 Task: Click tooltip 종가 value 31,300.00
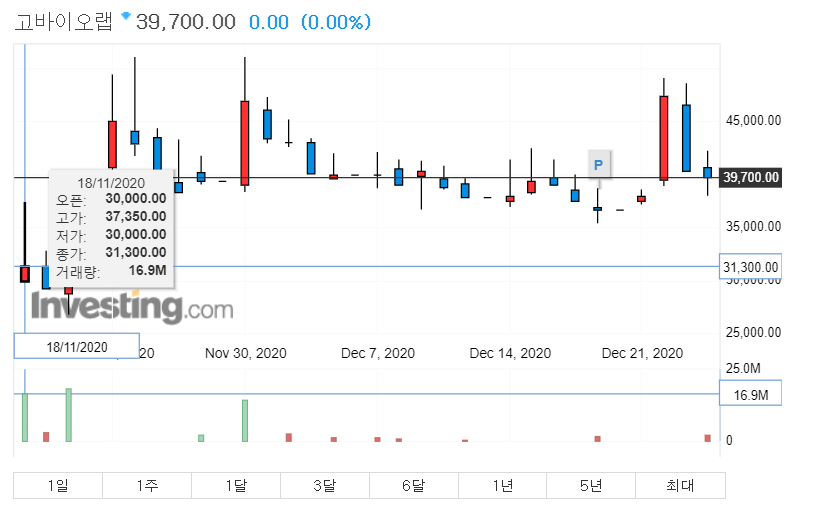click(x=136, y=253)
